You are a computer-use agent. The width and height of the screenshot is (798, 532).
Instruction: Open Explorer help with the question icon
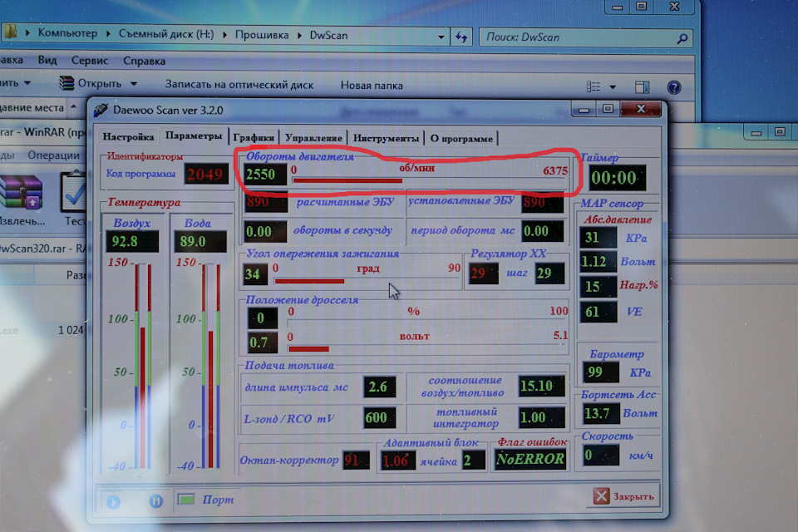pos(674,87)
